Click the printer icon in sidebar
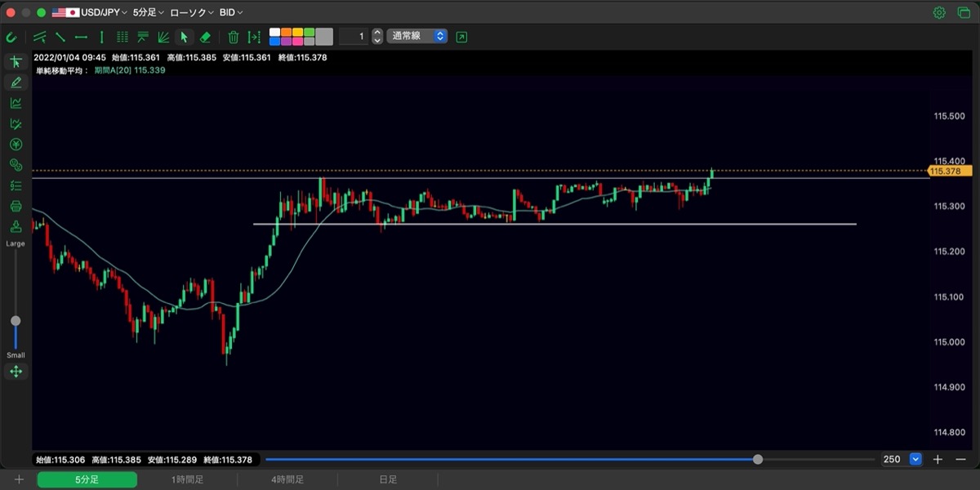Image resolution: width=980 pixels, height=490 pixels. [x=16, y=206]
